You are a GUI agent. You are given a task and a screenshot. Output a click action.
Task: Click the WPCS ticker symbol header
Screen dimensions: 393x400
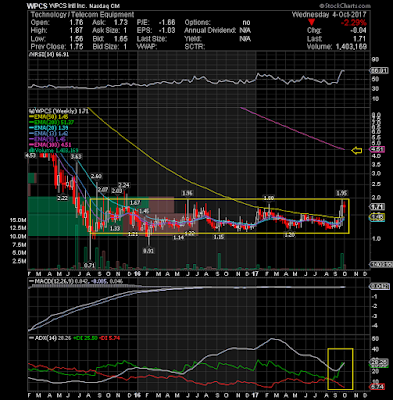click(35, 6)
